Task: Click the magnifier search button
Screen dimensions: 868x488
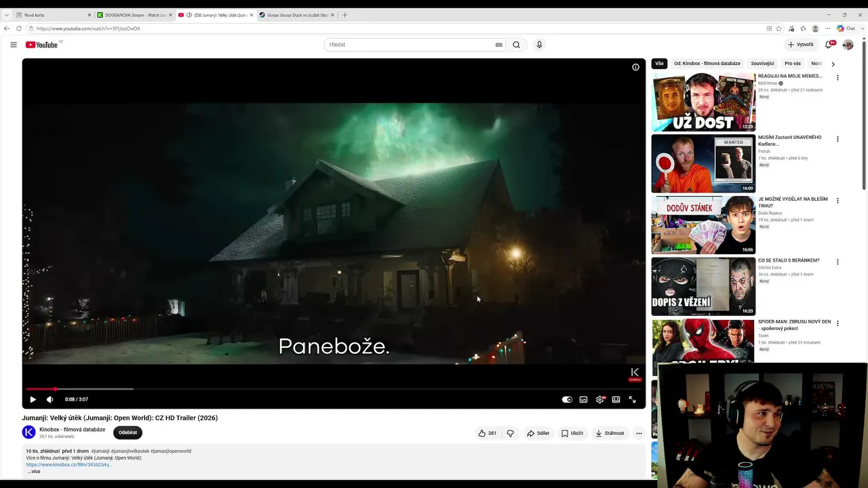Action: pyautogui.click(x=516, y=45)
